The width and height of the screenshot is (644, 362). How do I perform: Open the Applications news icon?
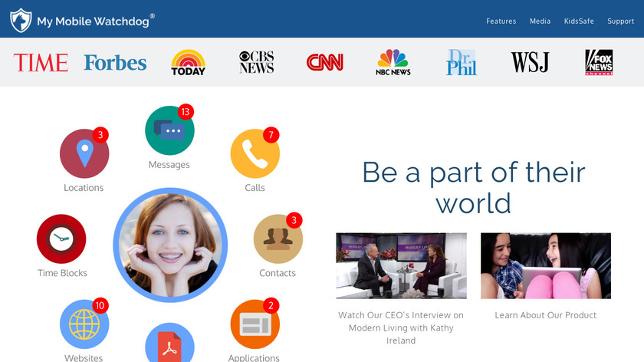pyautogui.click(x=255, y=324)
